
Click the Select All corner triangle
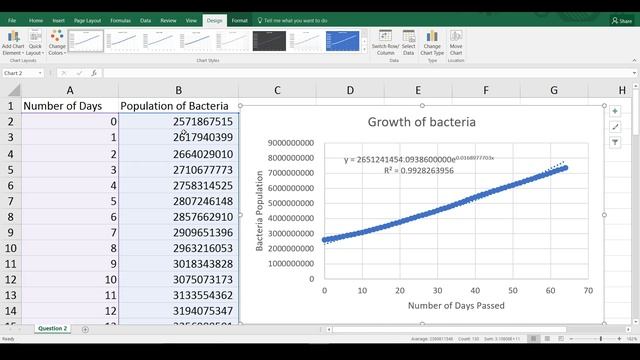tap(14, 90)
